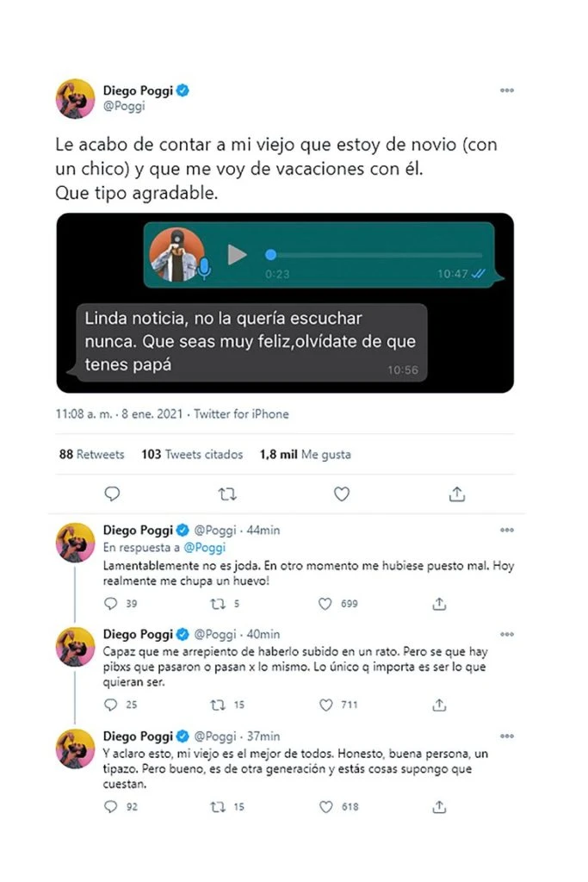The height and width of the screenshot is (882, 588).
Task: Share the reply posted 40min ago
Action: tap(439, 705)
